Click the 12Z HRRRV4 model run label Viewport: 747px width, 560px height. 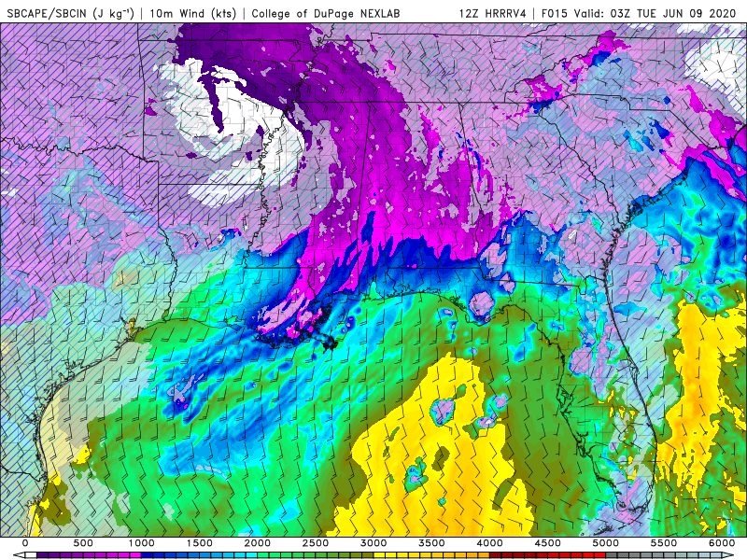pos(493,13)
